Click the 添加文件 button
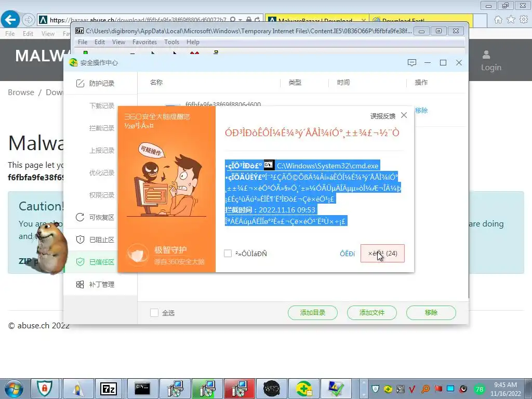Image resolution: width=532 pixels, height=399 pixels. pos(372,312)
